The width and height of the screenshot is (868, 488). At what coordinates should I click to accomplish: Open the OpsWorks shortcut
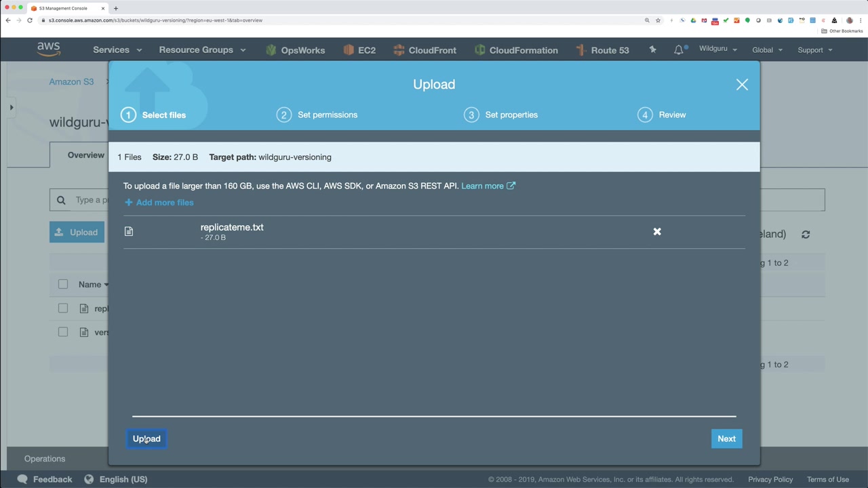[x=295, y=50]
